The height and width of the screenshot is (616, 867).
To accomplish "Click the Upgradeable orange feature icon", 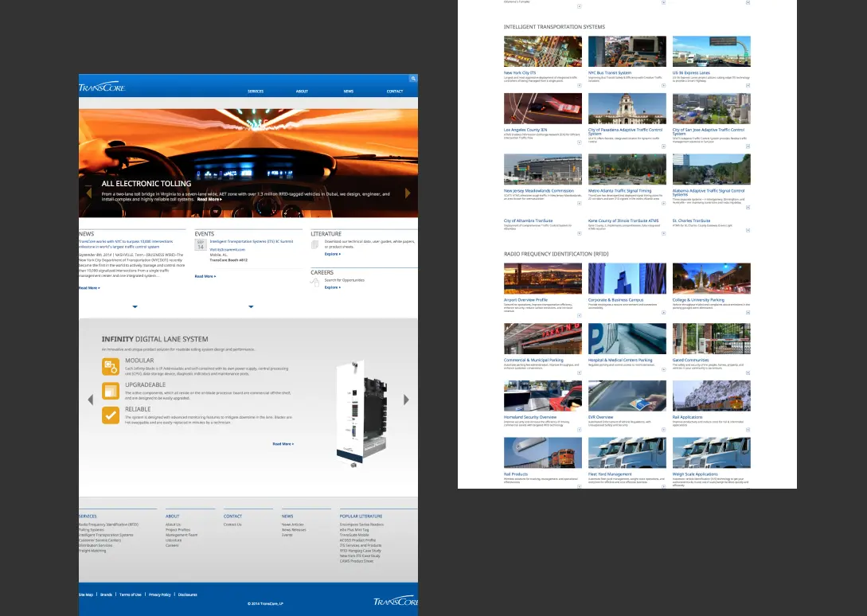I will (x=111, y=391).
